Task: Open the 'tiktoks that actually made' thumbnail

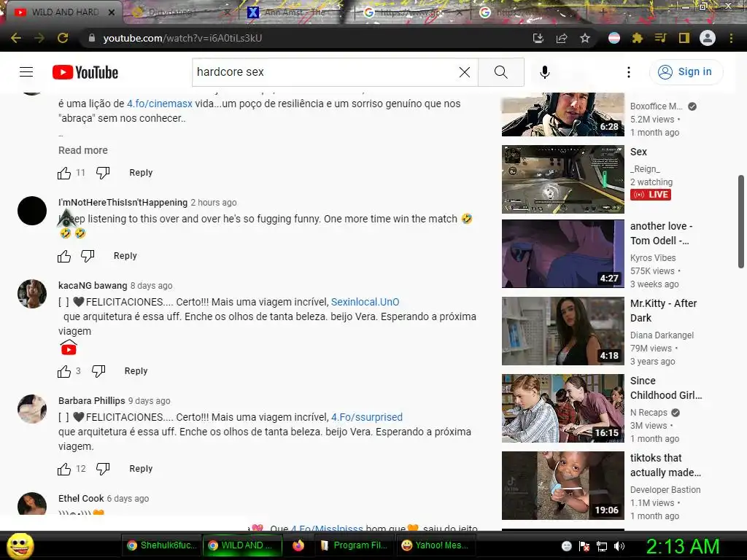Action: [562, 485]
